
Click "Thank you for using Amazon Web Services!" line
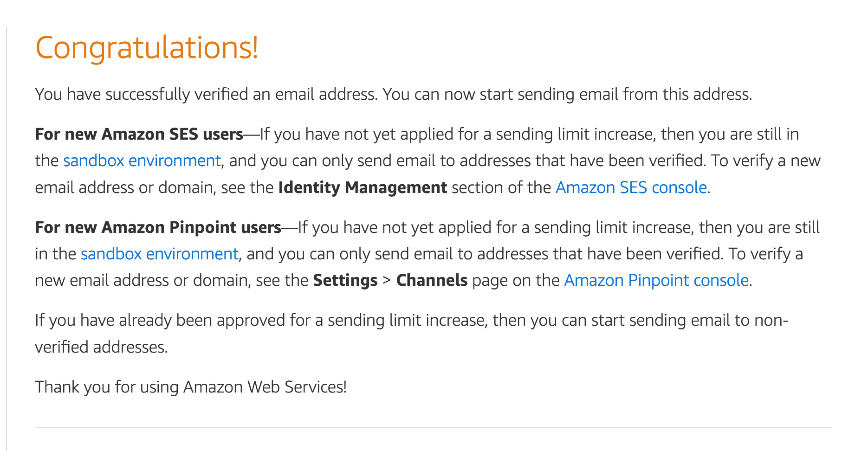[191, 387]
